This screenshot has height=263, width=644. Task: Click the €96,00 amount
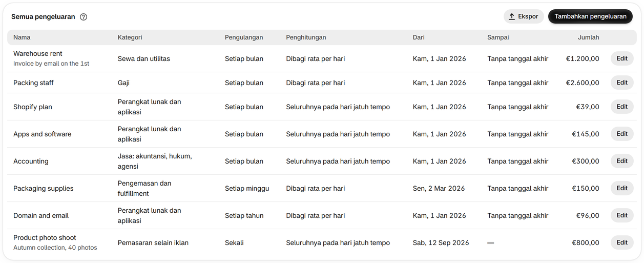click(588, 215)
